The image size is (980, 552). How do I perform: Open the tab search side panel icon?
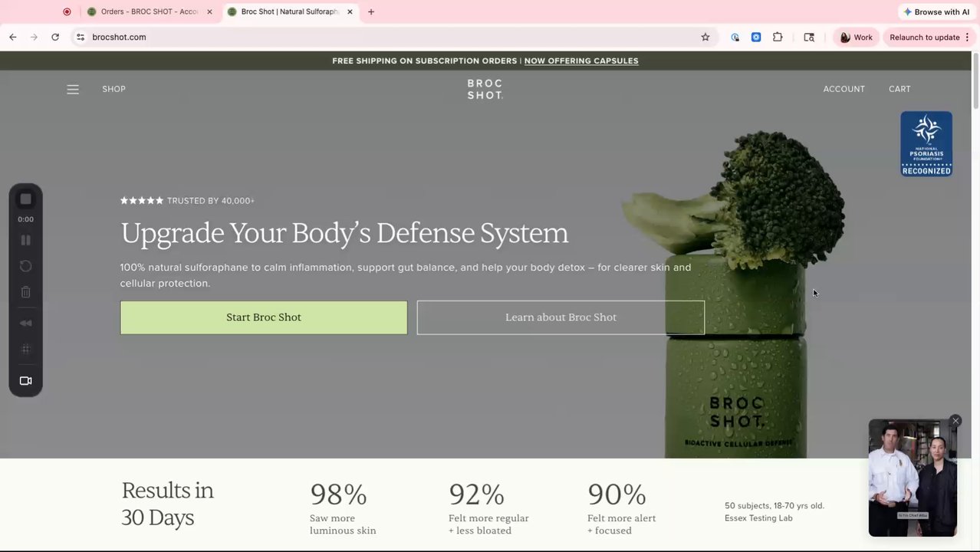coord(809,37)
